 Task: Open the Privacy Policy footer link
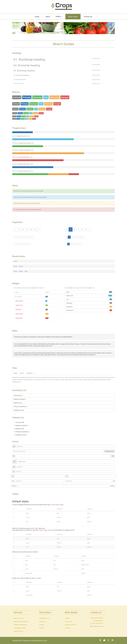pyautogui.click(x=69, y=622)
